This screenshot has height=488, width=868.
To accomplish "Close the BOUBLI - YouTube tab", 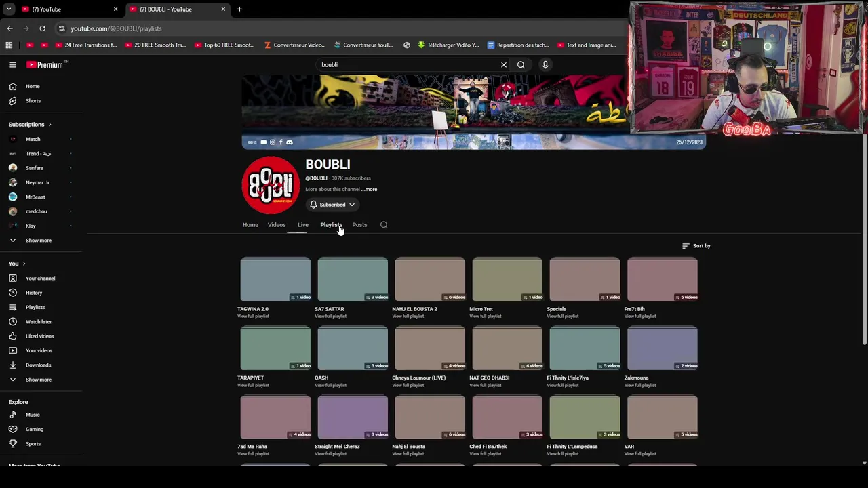I will [223, 9].
